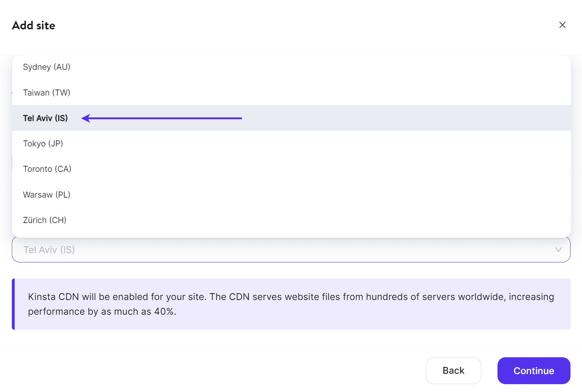Choose Zürich (CH) as the data center
This screenshot has height=392, width=582.
point(44,220)
